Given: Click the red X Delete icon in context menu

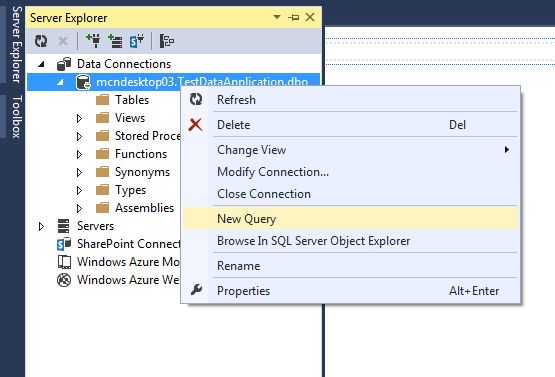Looking at the screenshot, I should [x=195, y=125].
